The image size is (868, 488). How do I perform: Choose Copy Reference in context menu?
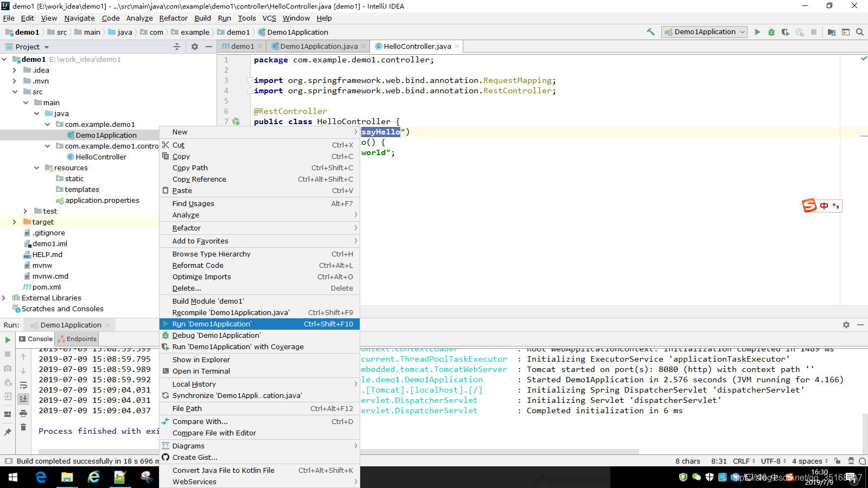tap(259, 179)
